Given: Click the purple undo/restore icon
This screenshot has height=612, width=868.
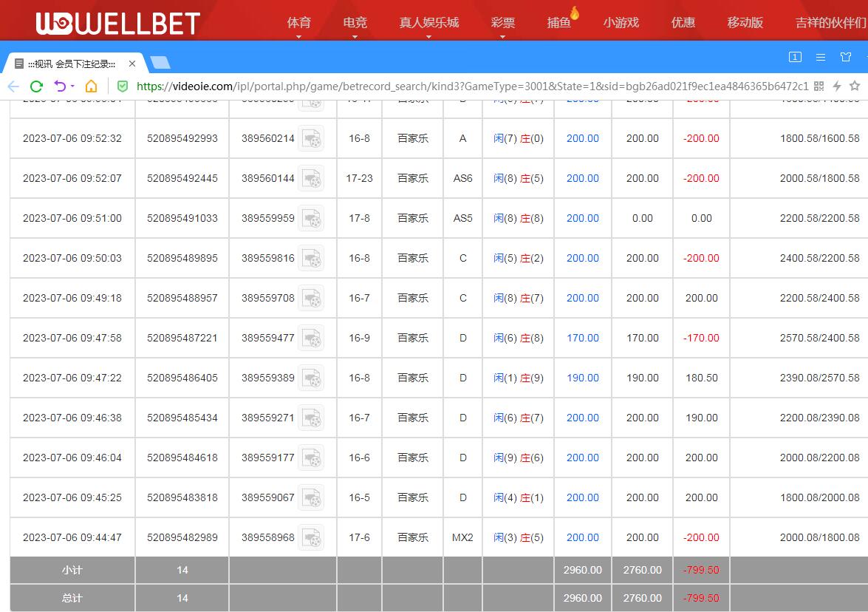Looking at the screenshot, I should pos(60,86).
